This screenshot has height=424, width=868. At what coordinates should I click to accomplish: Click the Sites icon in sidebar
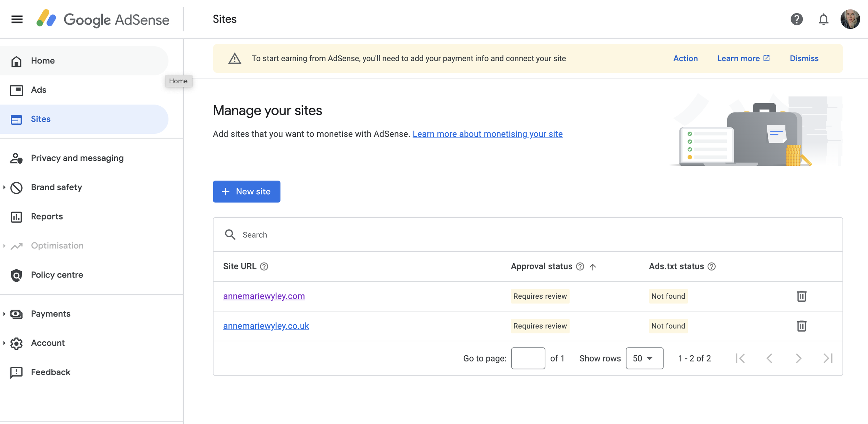click(x=16, y=119)
